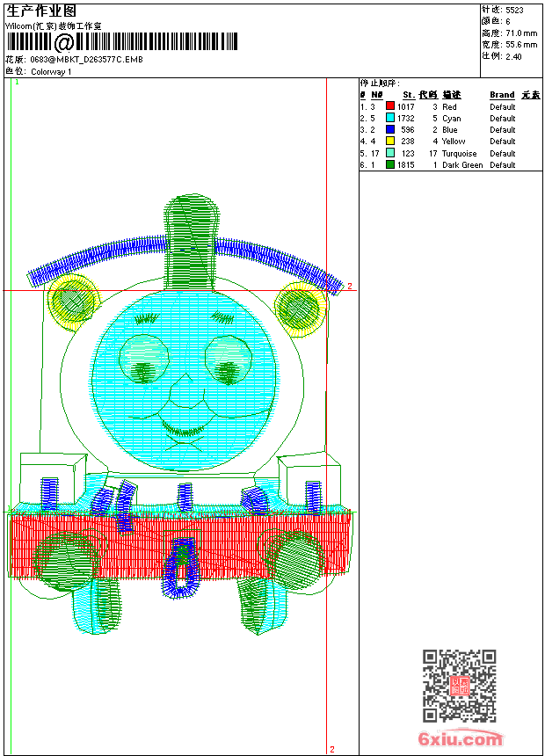The width and height of the screenshot is (545, 756).
Task: Click the Turquoise color swatch in row 5
Action: click(390, 153)
